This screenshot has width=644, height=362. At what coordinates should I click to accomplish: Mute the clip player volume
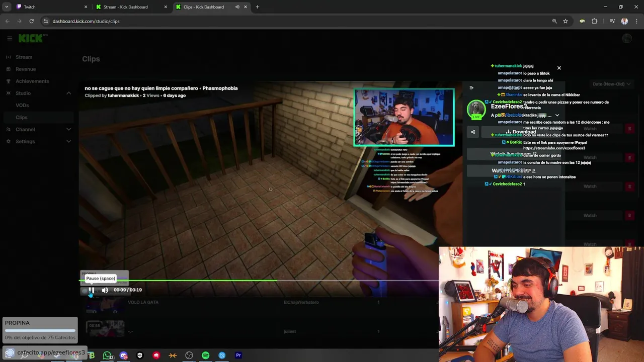pyautogui.click(x=105, y=290)
